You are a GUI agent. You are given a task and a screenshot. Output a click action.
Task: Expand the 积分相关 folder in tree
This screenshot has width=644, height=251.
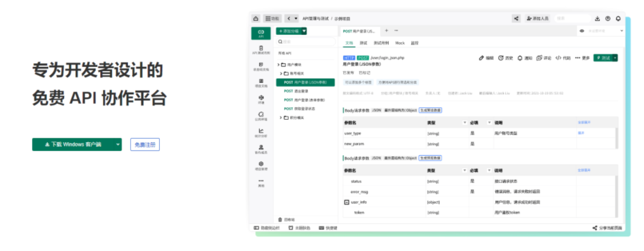pos(281,118)
